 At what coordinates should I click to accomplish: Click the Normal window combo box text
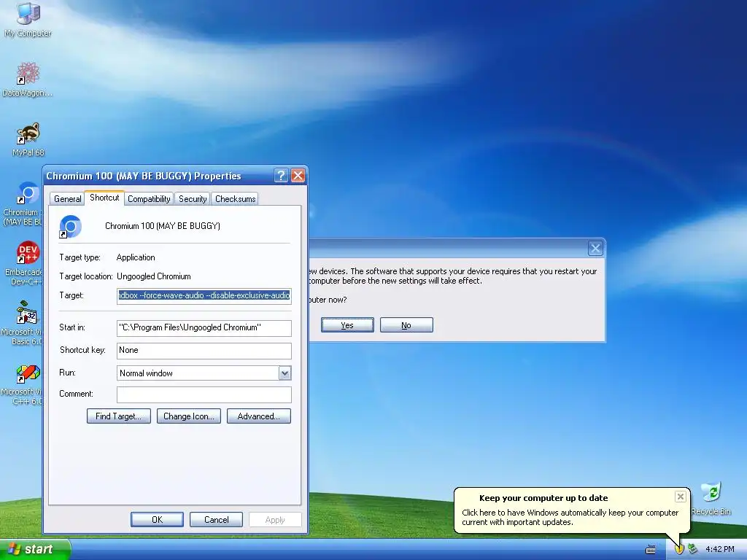(x=146, y=373)
